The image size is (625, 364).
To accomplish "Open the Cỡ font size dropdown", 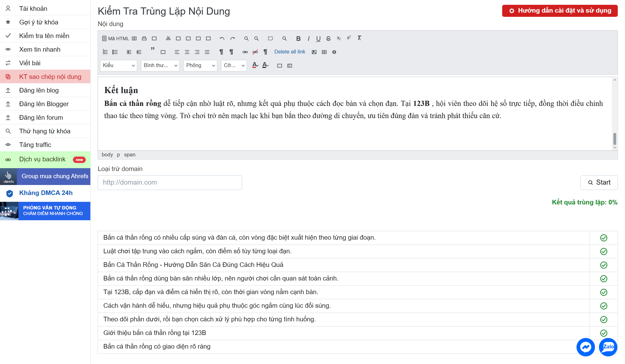I will tap(234, 65).
